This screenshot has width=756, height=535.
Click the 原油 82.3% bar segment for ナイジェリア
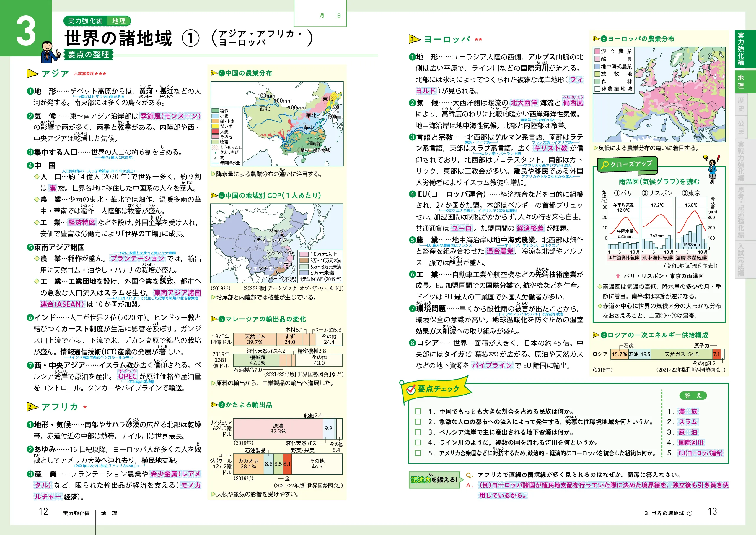click(278, 429)
